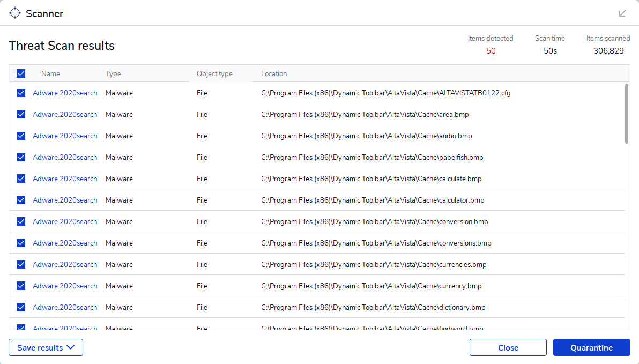Viewport: 639px width, 364px height.
Task: Sort the list by Name column
Action: point(50,73)
